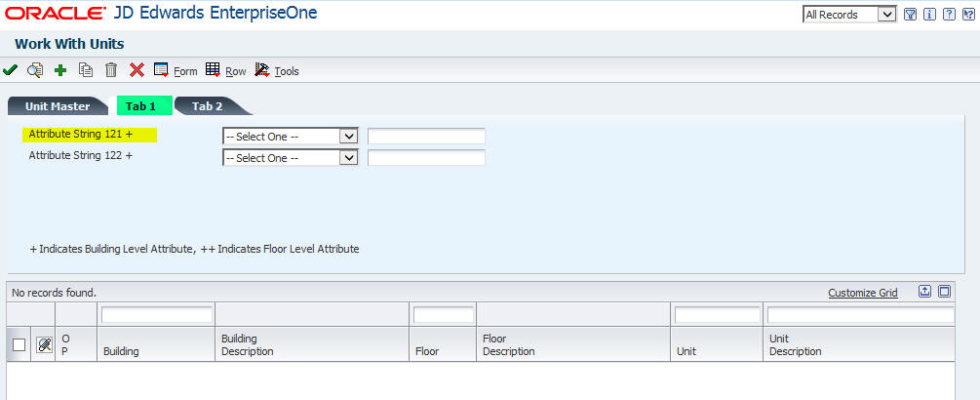Click the Delete trash can icon

[111, 70]
